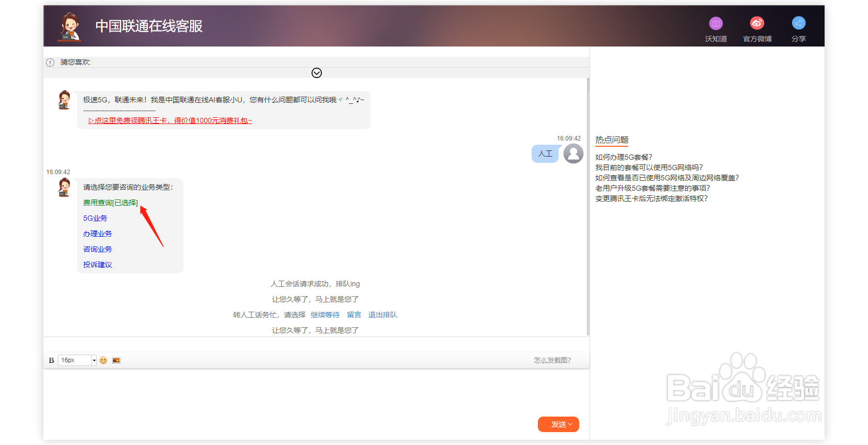Click the user avatar beside 人工 message

coord(573,154)
